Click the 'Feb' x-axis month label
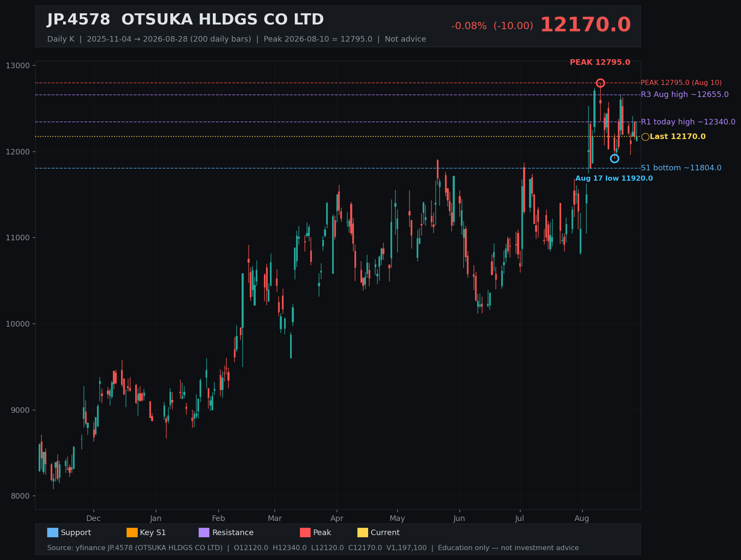The width and height of the screenshot is (741, 560). (x=218, y=518)
